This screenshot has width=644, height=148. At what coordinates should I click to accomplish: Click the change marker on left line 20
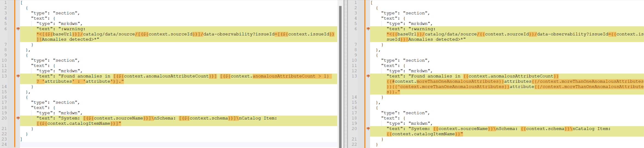point(18,118)
